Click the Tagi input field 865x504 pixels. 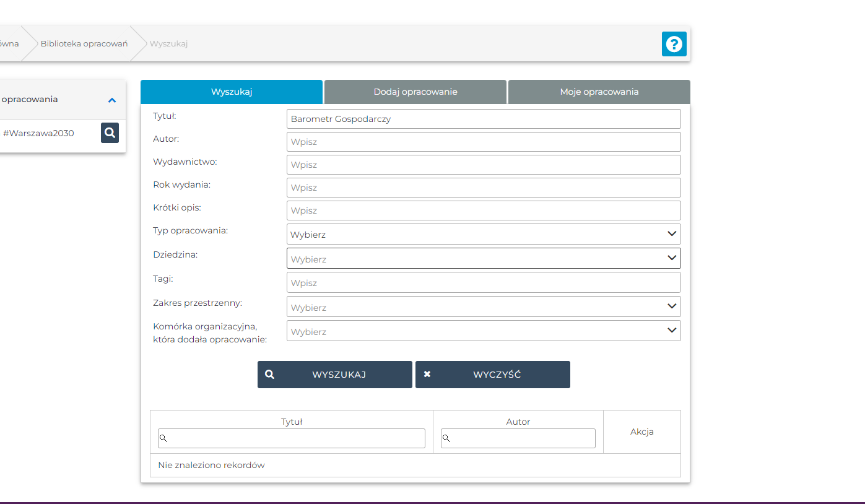(x=483, y=282)
